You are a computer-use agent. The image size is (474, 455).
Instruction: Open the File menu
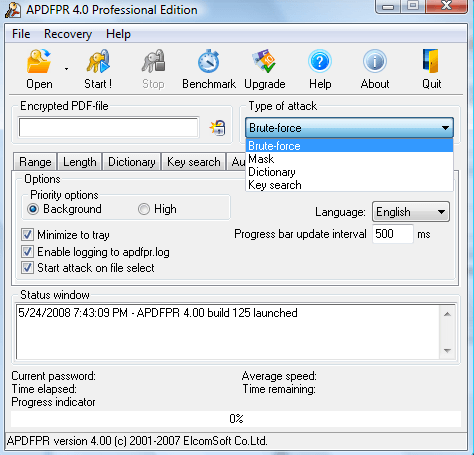pos(21,34)
